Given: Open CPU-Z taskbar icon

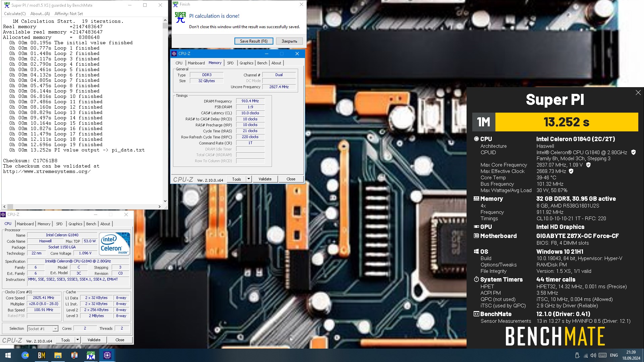Looking at the screenshot, I should [107, 355].
